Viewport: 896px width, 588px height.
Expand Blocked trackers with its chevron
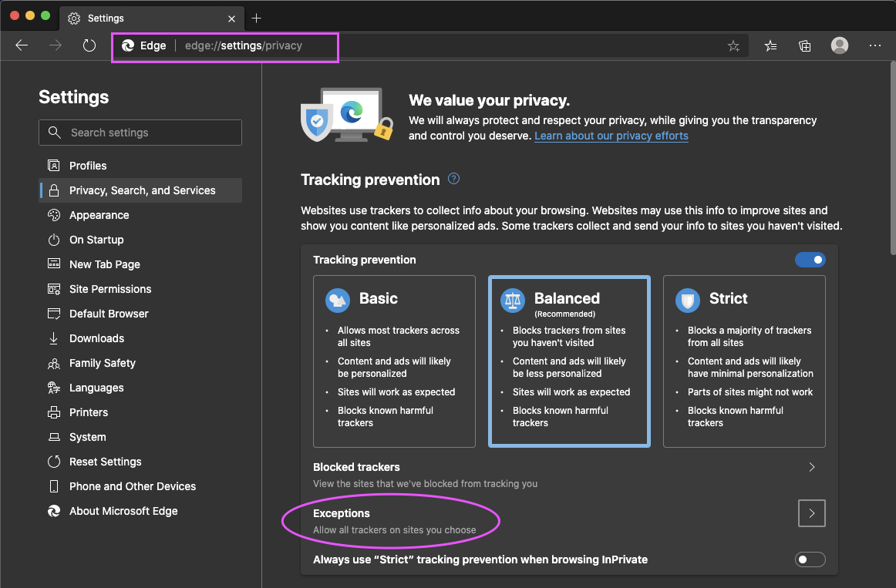click(x=812, y=467)
